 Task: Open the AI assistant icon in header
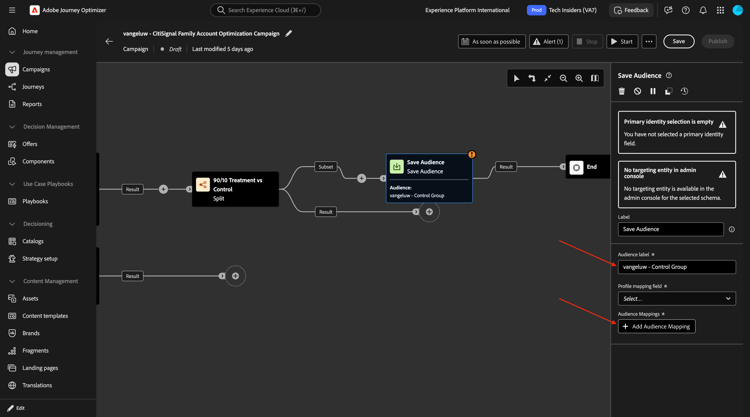click(x=668, y=10)
